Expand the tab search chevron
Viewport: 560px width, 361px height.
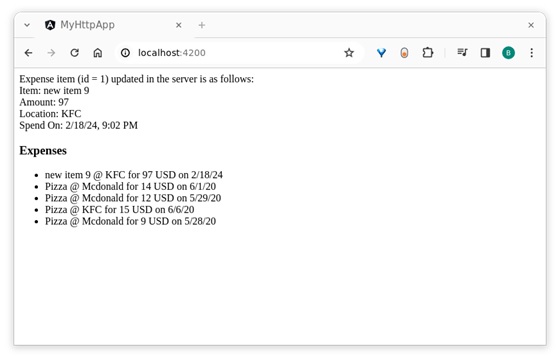tap(27, 25)
